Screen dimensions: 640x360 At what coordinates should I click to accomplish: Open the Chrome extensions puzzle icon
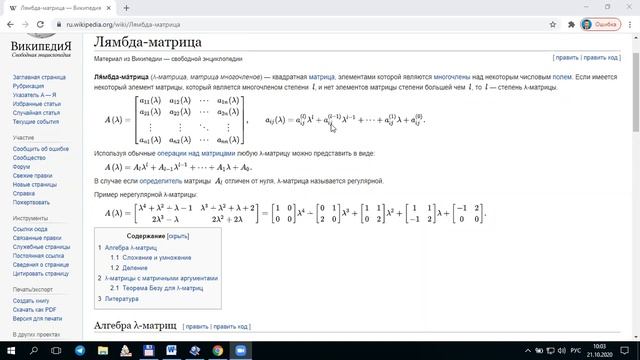click(571, 24)
